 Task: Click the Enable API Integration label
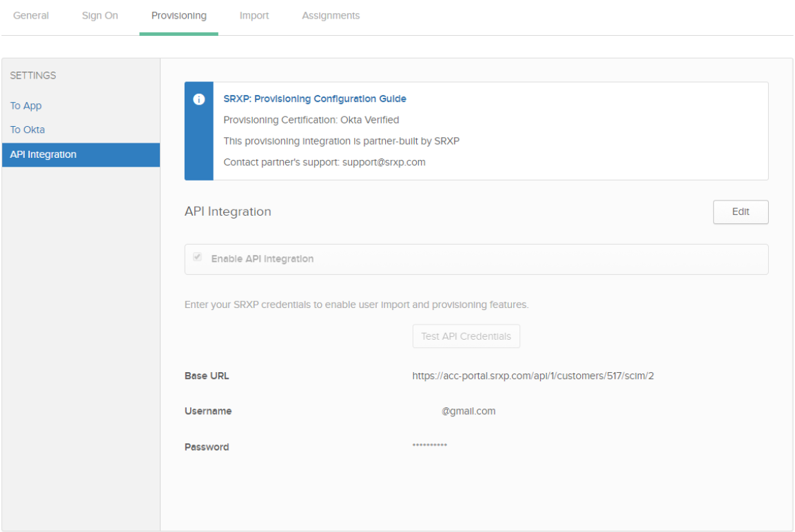click(x=262, y=259)
